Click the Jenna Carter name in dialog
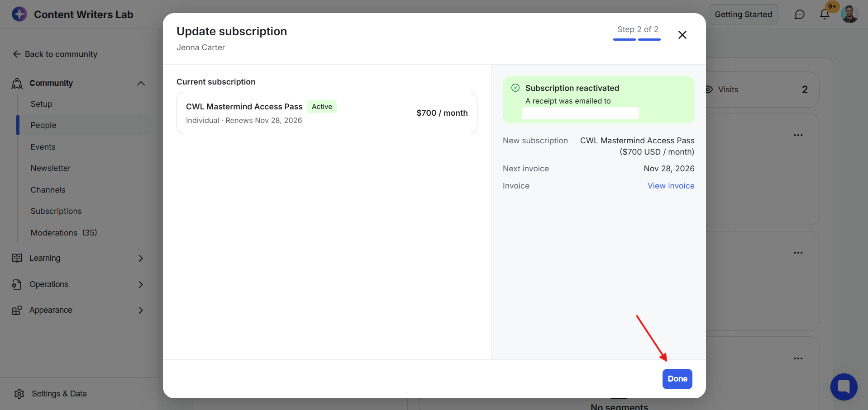This screenshot has height=410, width=868. 200,47
